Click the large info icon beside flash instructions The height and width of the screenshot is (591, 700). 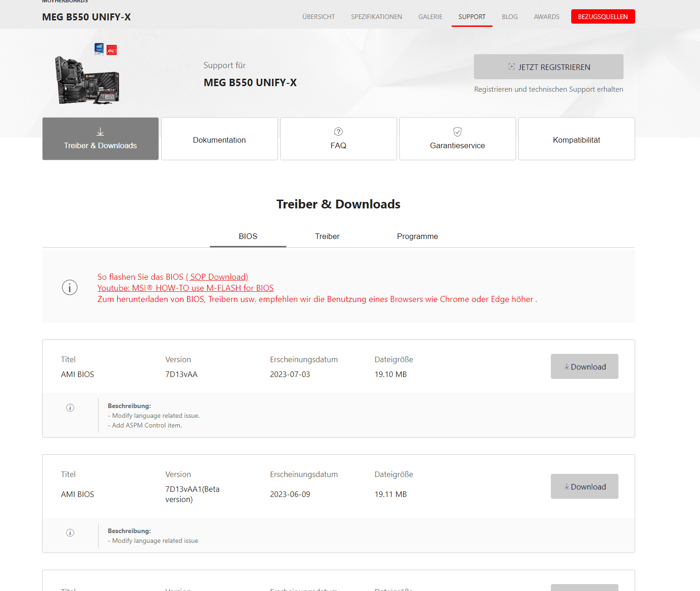click(70, 288)
